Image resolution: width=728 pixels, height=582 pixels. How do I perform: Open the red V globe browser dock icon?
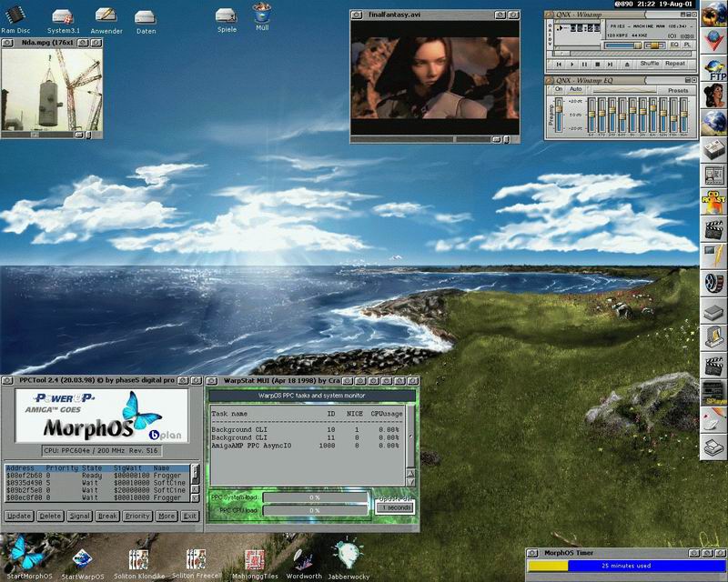(x=713, y=41)
